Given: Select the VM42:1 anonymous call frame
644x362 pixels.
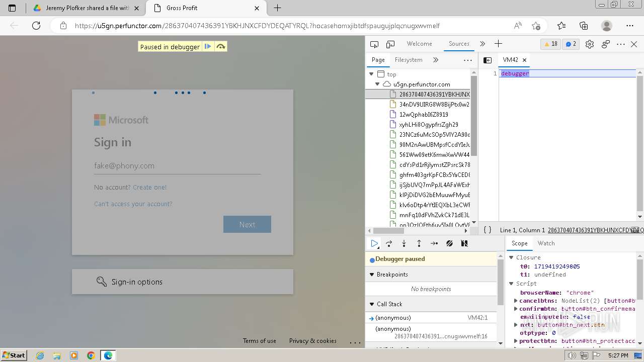Looking at the screenshot, I should (431, 318).
